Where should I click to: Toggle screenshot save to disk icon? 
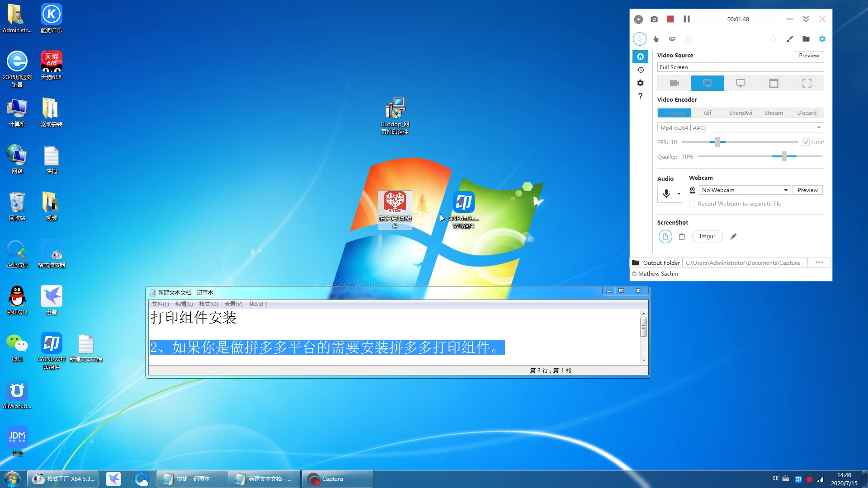click(665, 236)
